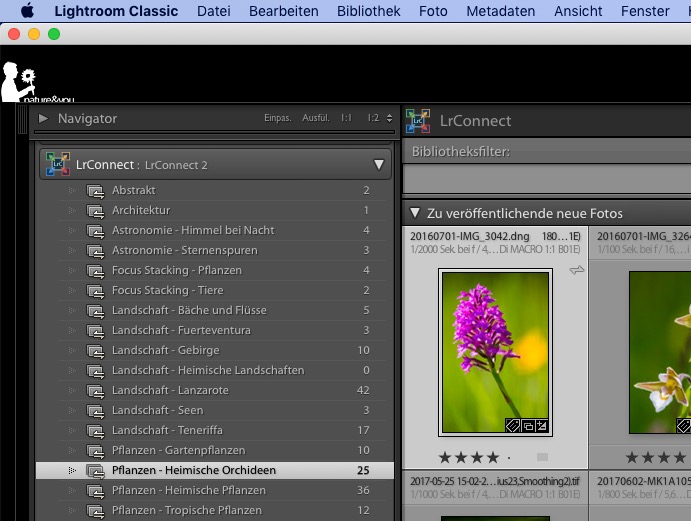This screenshot has height=521, width=691.
Task: Select the purple orchid thumbnail IMG_3042
Action: [x=495, y=353]
